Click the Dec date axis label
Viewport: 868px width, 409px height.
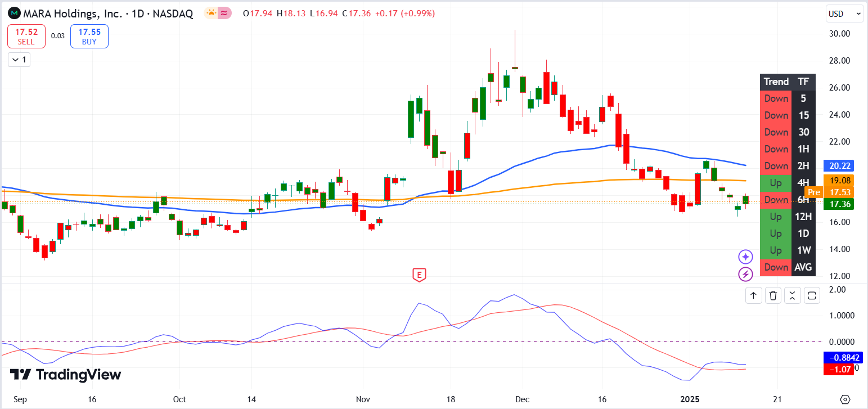tap(522, 399)
